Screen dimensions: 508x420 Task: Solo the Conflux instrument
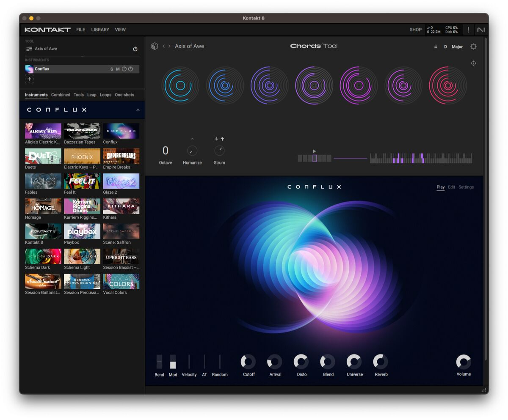click(112, 69)
